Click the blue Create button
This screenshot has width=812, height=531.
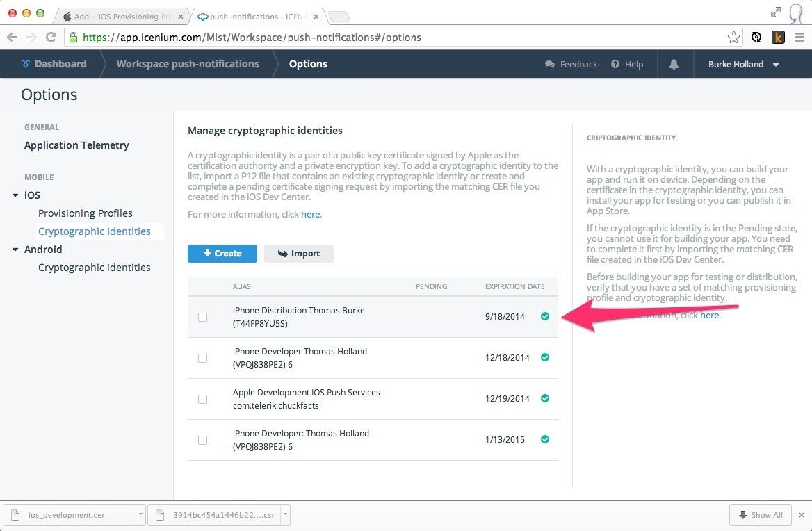point(222,254)
